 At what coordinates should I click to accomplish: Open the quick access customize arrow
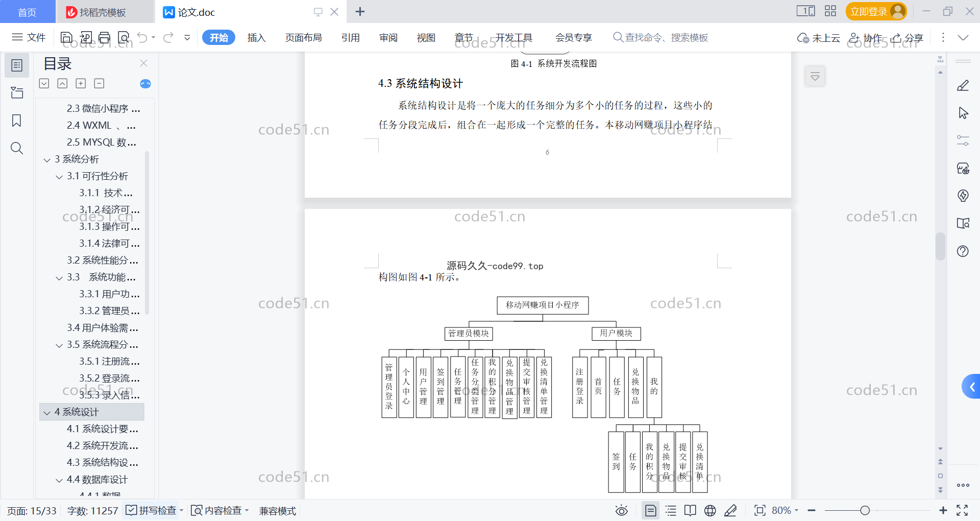(x=187, y=37)
